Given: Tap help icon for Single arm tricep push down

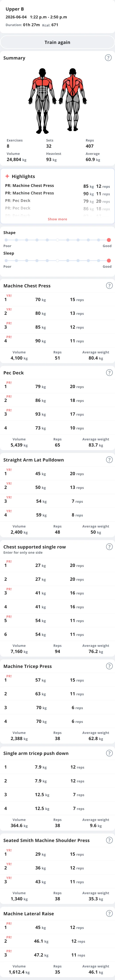Looking at the screenshot, I should coord(109,753).
